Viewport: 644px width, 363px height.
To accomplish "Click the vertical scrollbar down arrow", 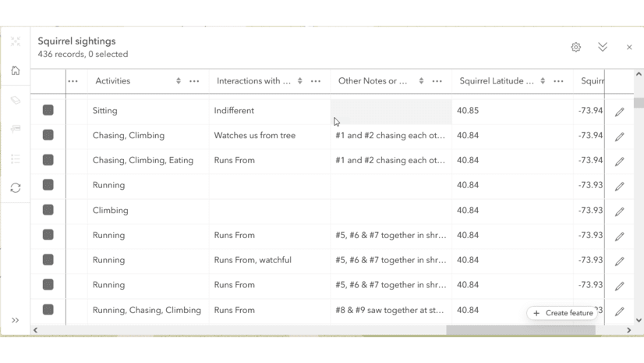I will point(639,320).
